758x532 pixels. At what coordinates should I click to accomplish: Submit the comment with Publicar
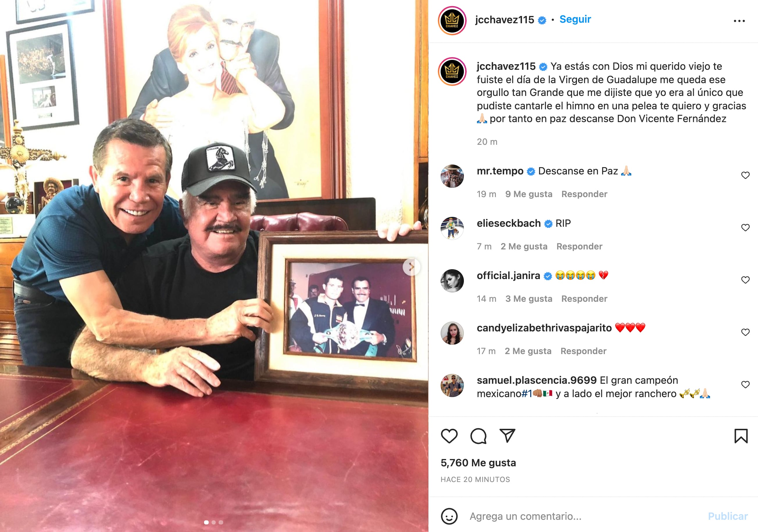click(x=727, y=516)
